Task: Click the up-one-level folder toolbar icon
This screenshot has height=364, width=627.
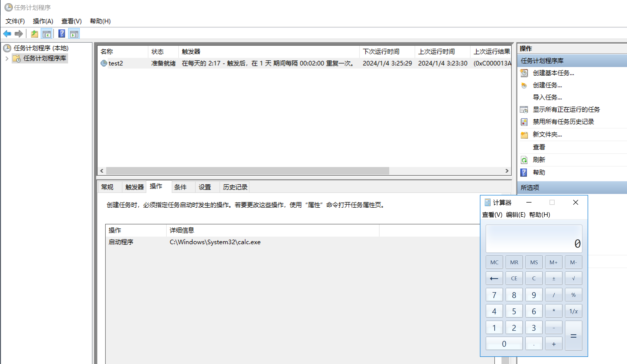Action: tap(35, 34)
